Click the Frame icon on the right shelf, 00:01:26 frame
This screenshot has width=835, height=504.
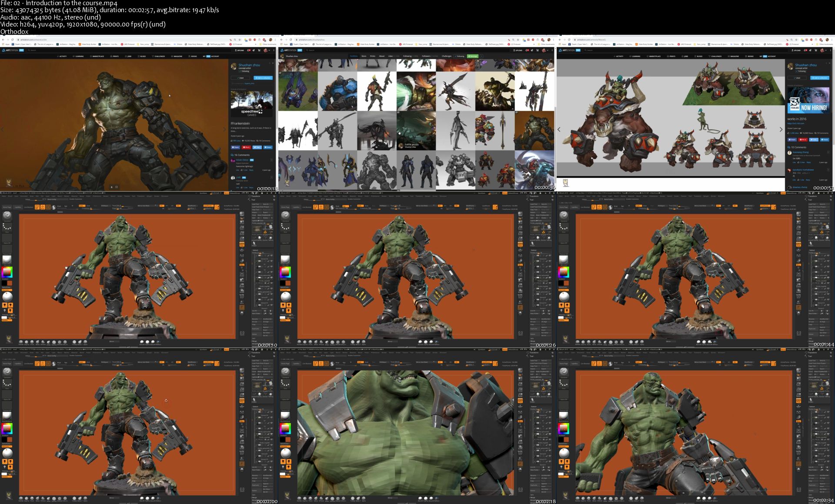point(520,274)
